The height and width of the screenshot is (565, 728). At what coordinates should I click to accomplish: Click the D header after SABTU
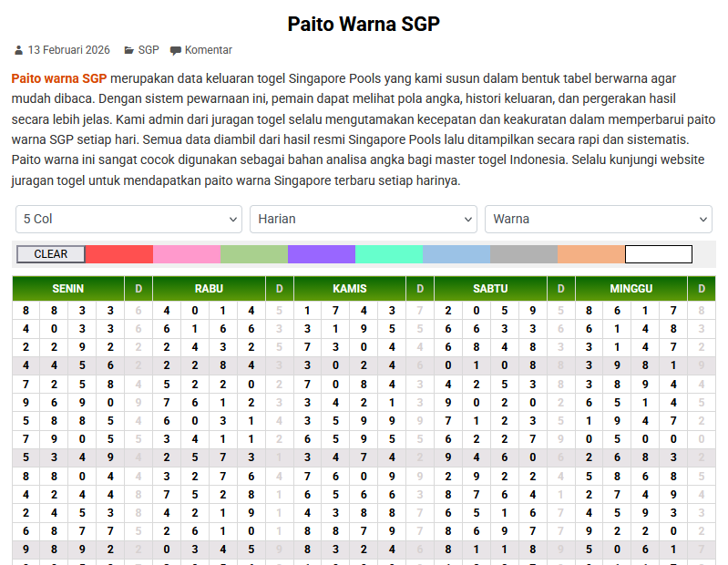click(x=561, y=289)
